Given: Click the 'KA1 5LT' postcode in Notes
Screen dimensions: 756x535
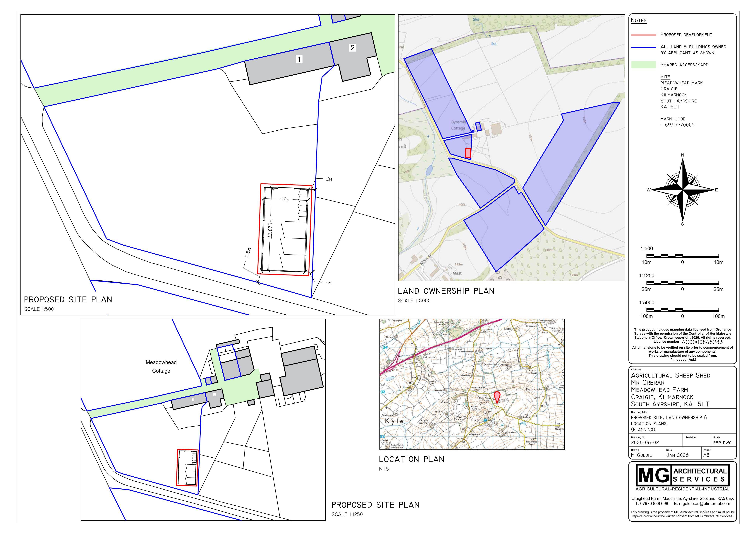Looking at the screenshot, I should 670,107.
